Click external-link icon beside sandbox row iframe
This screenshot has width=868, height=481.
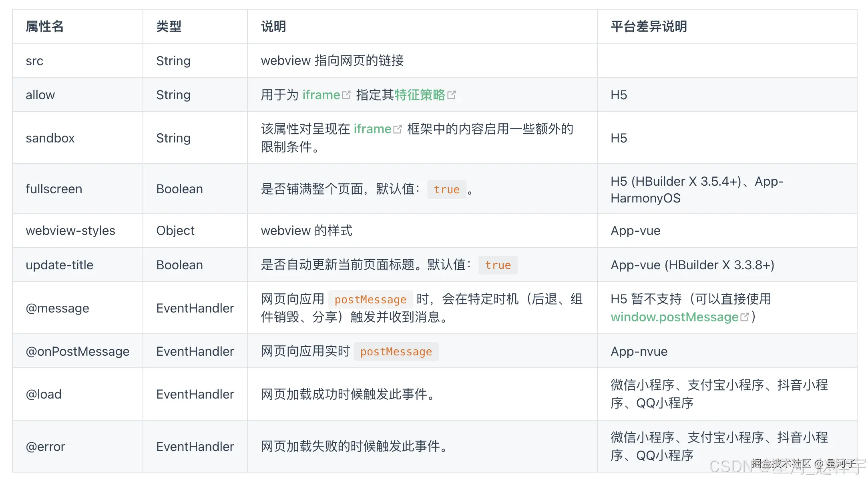[x=398, y=129]
